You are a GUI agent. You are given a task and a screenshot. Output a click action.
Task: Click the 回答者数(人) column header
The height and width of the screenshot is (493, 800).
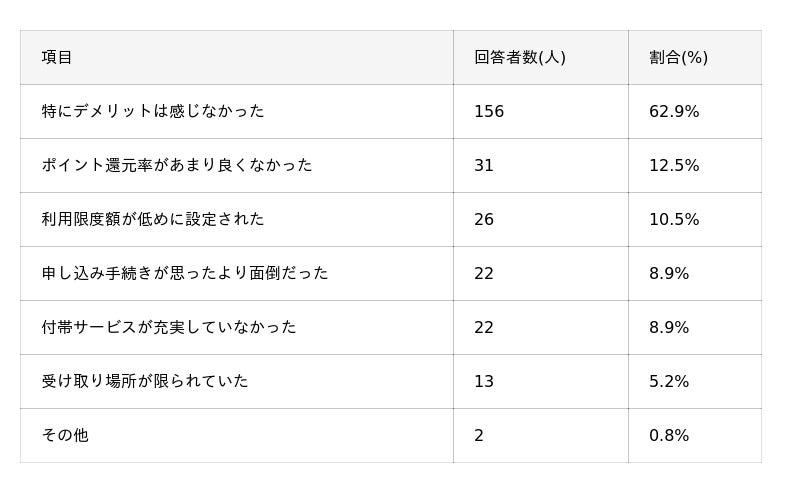point(519,58)
